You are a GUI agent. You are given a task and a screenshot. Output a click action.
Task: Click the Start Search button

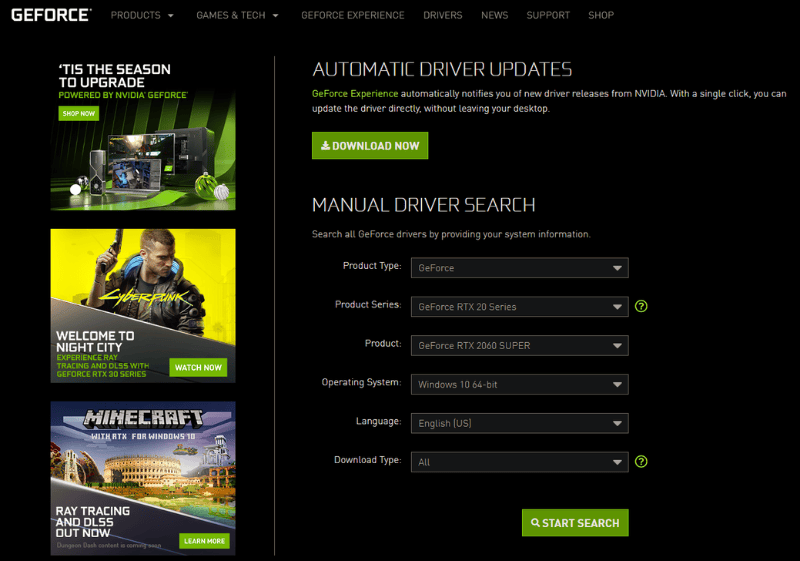pos(575,523)
